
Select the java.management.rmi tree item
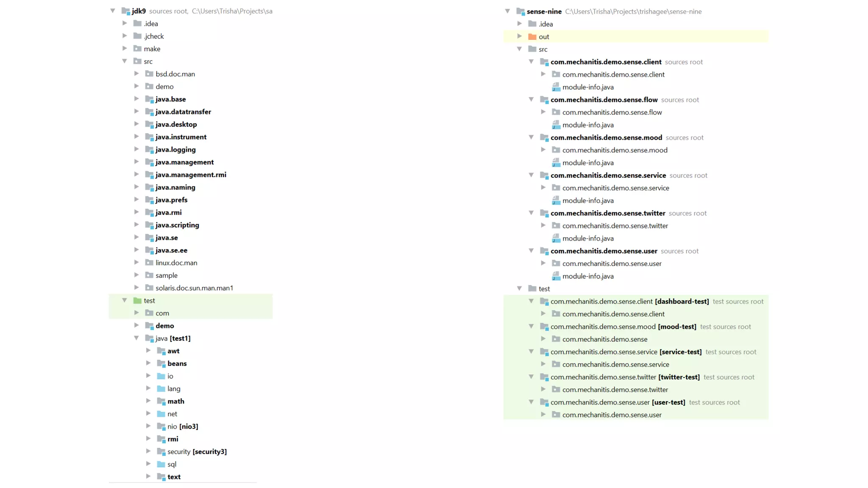pyautogui.click(x=191, y=175)
